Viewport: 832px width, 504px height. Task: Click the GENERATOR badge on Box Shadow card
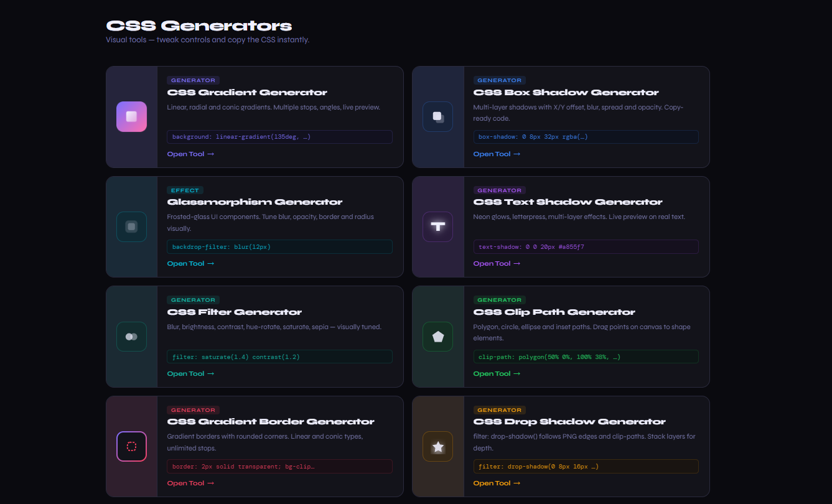499,80
